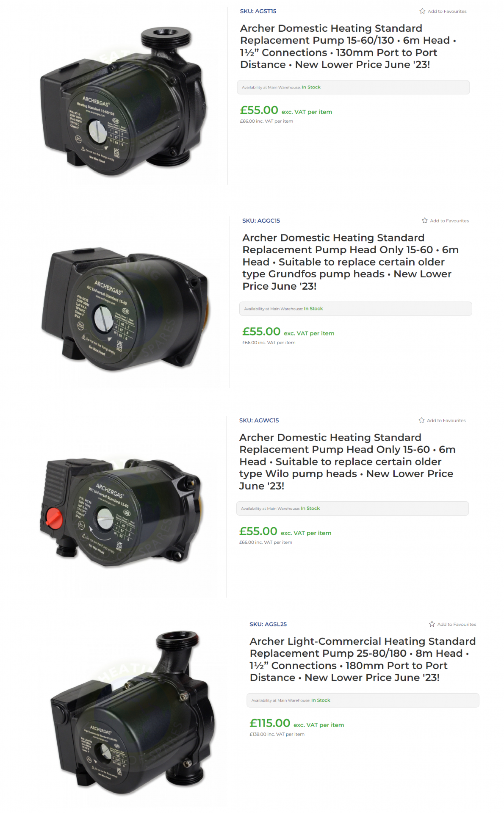The height and width of the screenshot is (813, 504).
Task: Open the Wilo pump heads product title
Action: 347,462
